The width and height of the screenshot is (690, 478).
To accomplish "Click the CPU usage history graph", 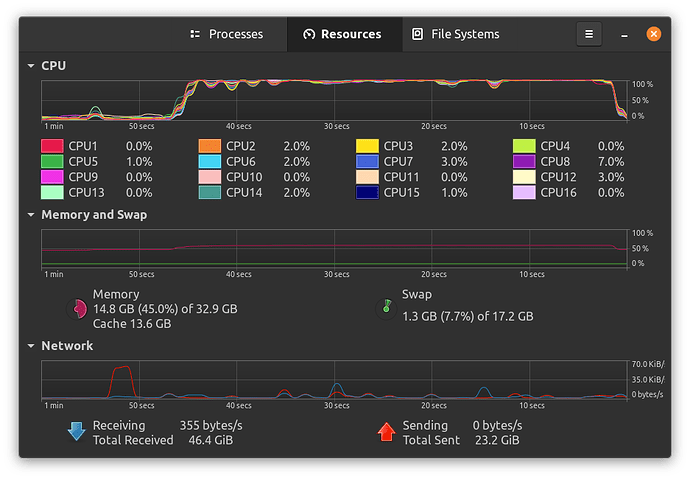I will tap(335, 100).
